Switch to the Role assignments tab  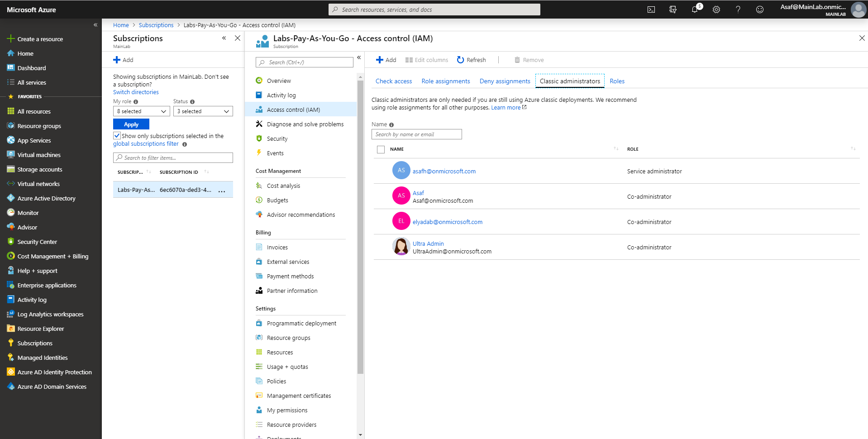tap(446, 81)
